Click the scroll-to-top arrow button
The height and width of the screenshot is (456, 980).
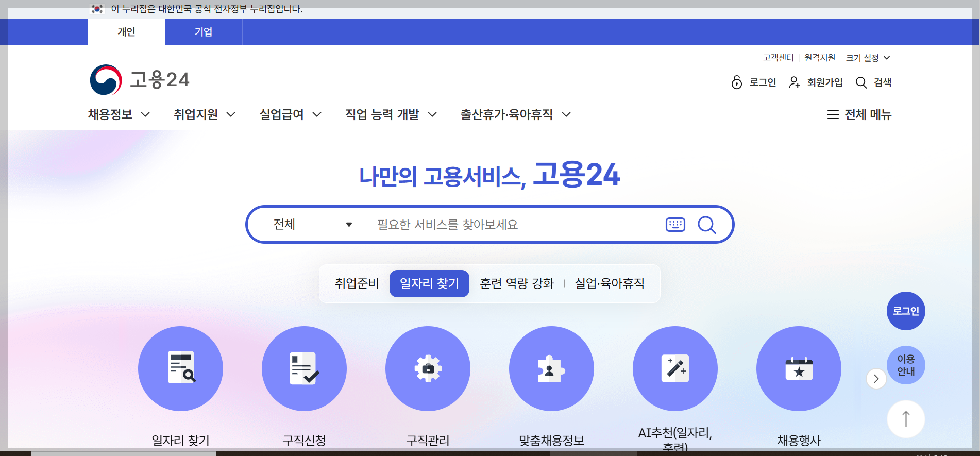(906, 419)
